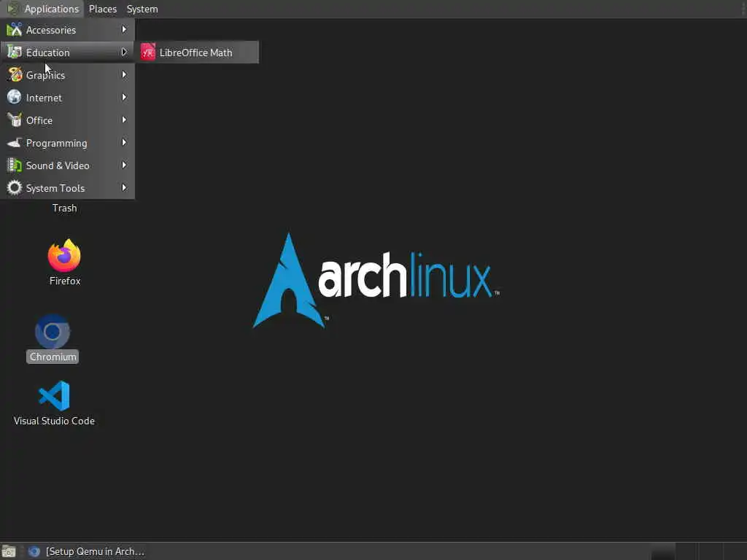Click the System Tools gear icon
Image resolution: width=747 pixels, height=560 pixels.
click(15, 187)
